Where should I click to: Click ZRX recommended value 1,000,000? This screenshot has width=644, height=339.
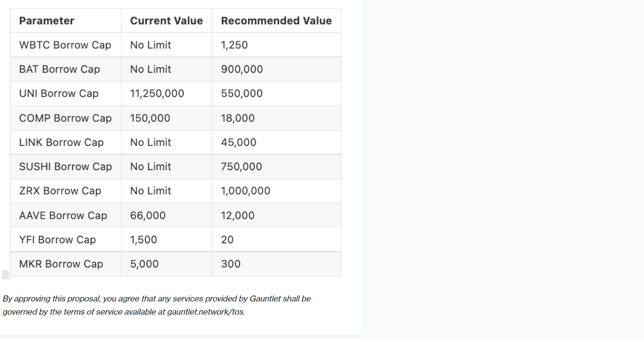point(246,191)
